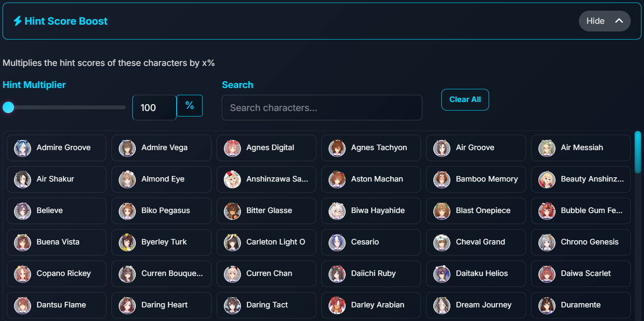Click Daiwa Scarlet's avatar icon

(x=547, y=274)
